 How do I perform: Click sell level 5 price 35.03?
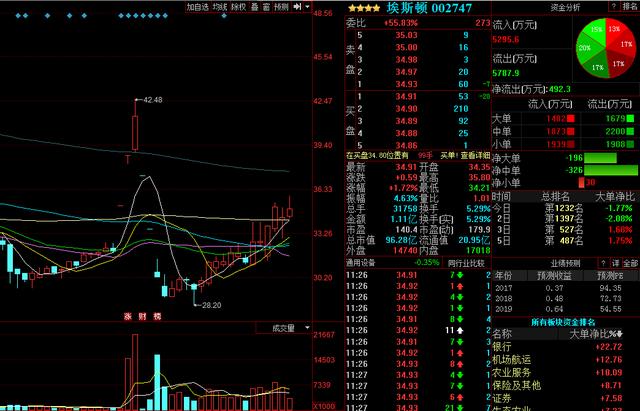(406, 35)
